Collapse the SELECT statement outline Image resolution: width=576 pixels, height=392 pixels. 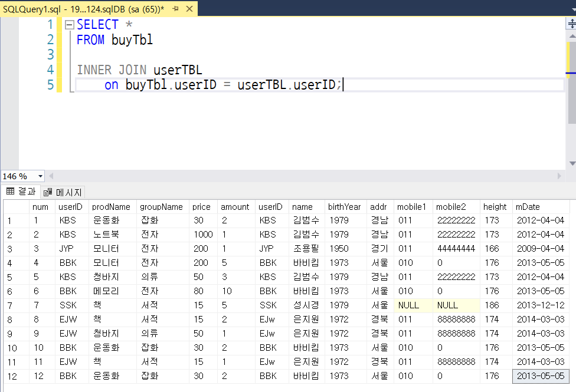pyautogui.click(x=70, y=25)
